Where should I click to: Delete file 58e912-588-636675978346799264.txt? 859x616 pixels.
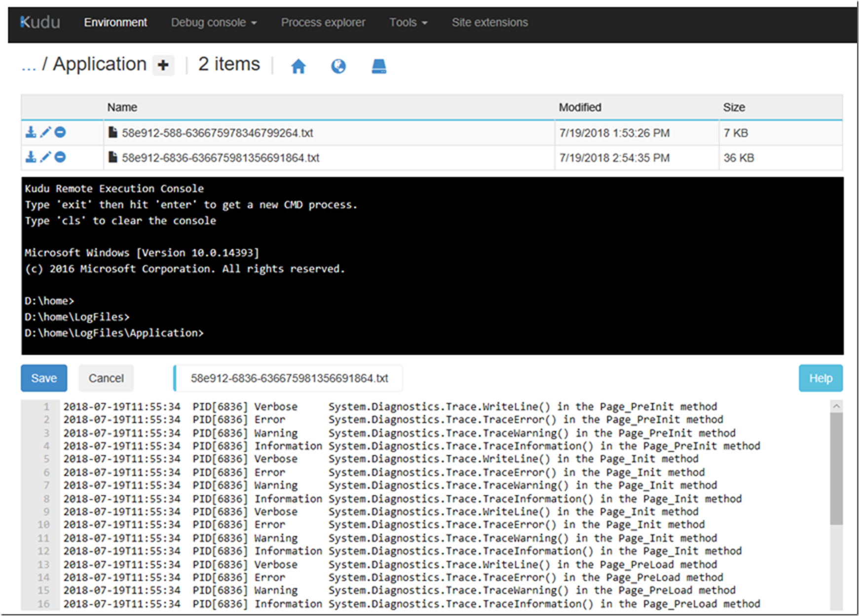click(x=60, y=132)
